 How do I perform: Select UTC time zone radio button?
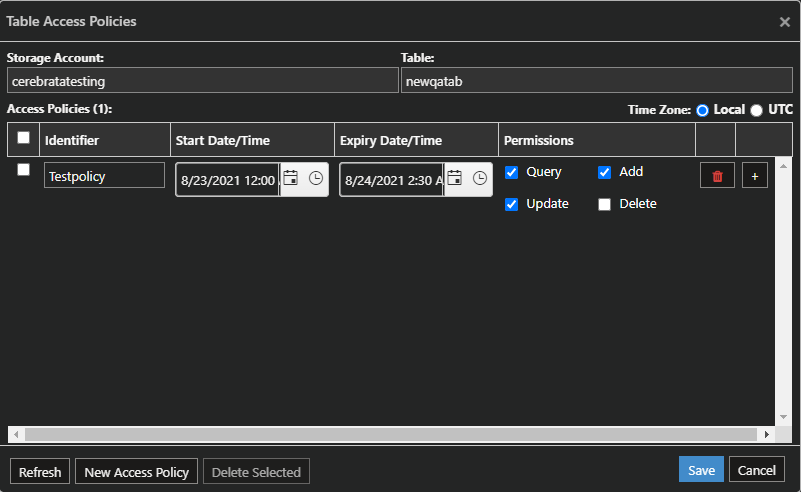(757, 110)
